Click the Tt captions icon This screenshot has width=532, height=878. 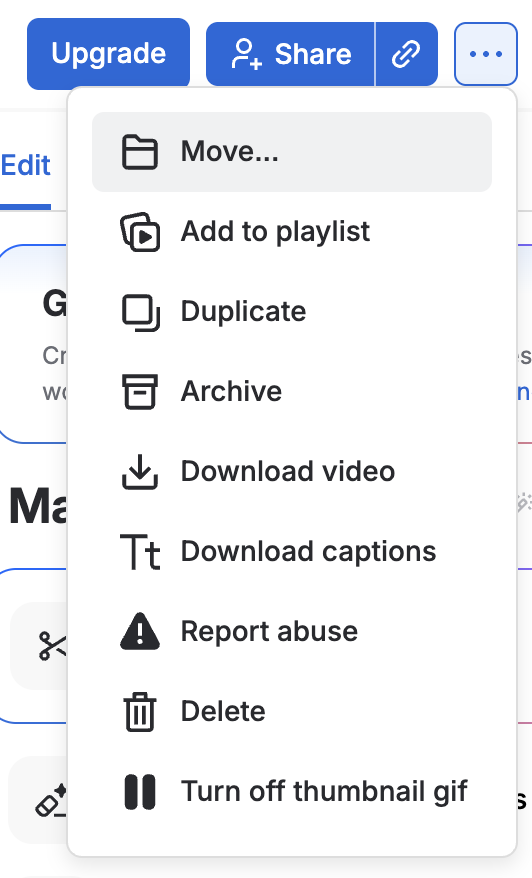tap(141, 552)
